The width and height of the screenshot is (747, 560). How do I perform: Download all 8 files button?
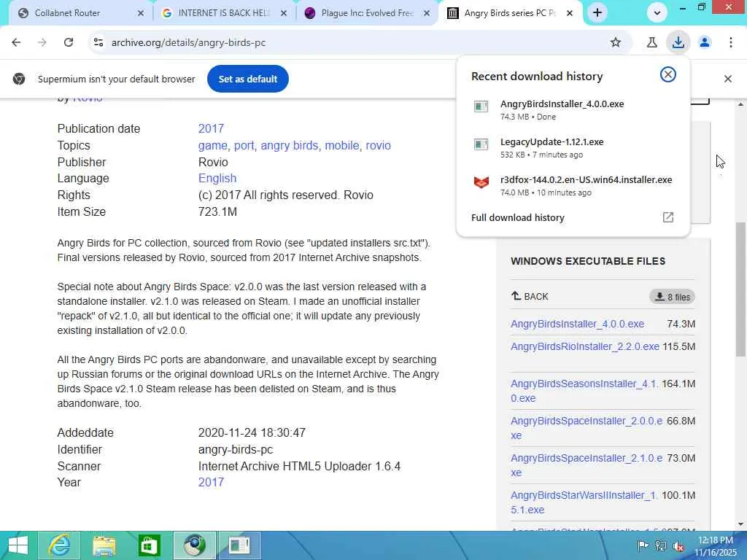(672, 297)
